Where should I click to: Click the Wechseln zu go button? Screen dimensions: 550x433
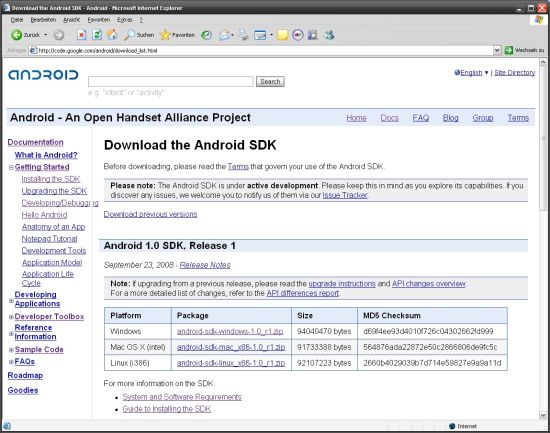[x=524, y=51]
